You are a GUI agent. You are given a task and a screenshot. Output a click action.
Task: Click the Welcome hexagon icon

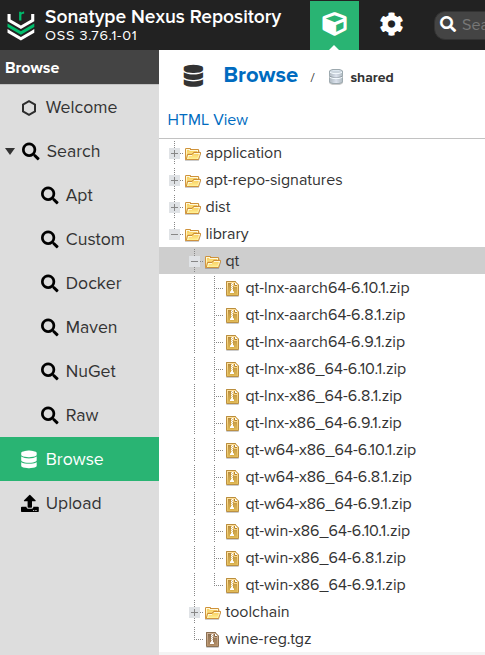29,108
